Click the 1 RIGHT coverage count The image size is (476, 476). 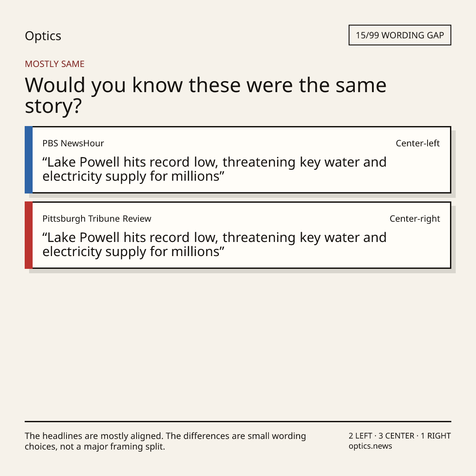tap(435, 435)
